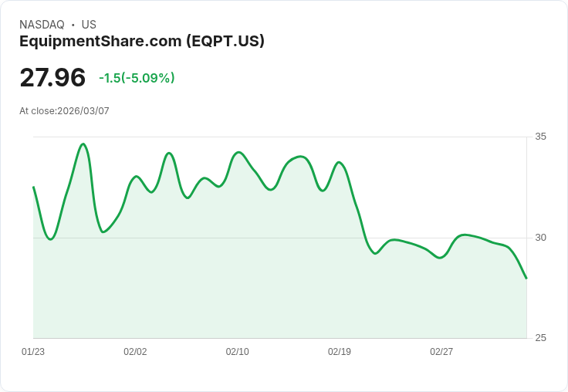Click the bullet separator between NASDAQ and US
The height and width of the screenshot is (392, 568).
73,25
